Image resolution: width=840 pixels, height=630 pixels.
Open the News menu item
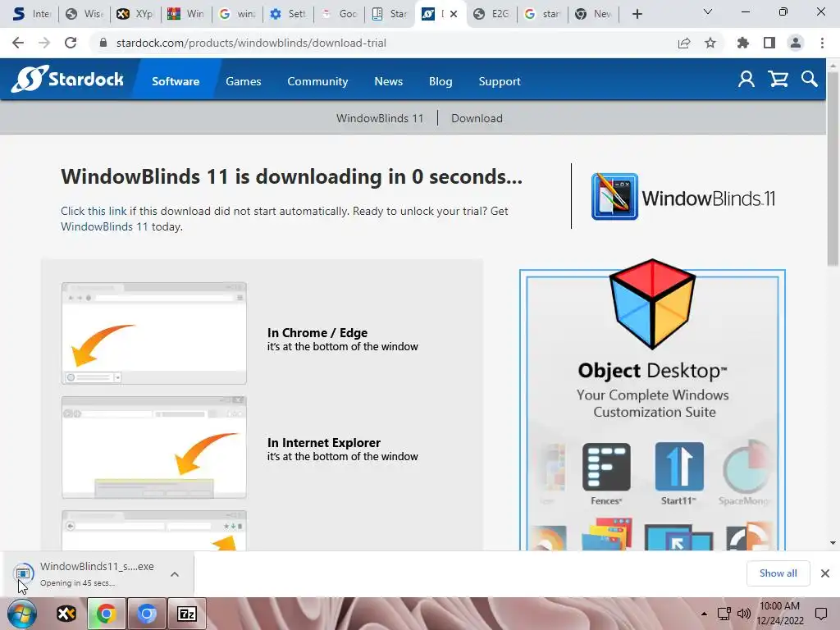[388, 81]
